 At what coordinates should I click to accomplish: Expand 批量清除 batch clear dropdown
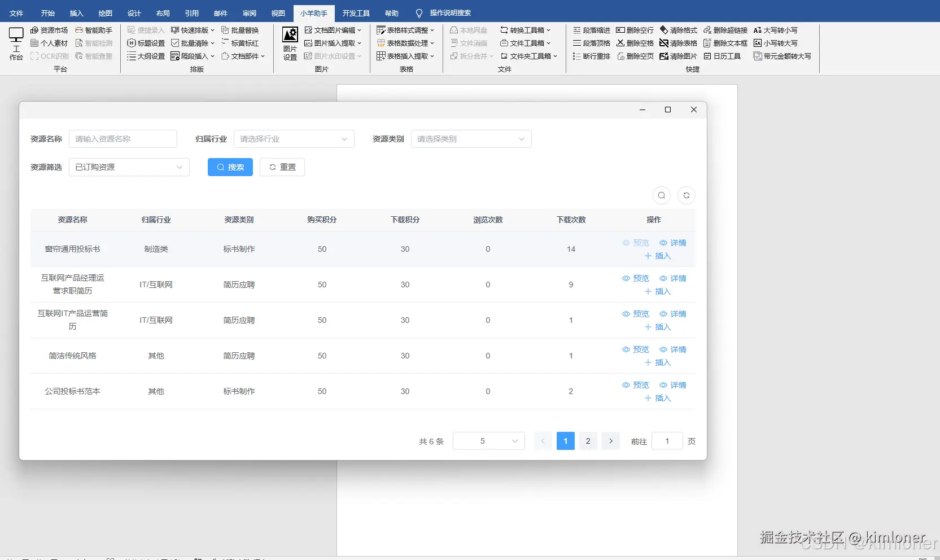point(193,43)
